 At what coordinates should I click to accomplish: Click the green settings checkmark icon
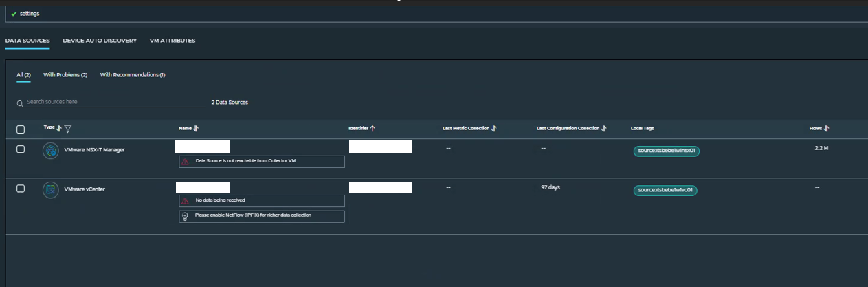pyautogui.click(x=14, y=14)
